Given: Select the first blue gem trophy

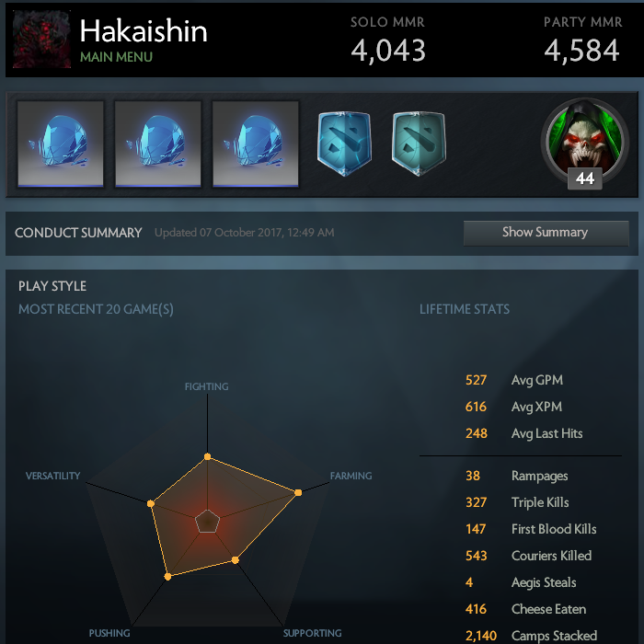Looking at the screenshot, I should point(61,144).
